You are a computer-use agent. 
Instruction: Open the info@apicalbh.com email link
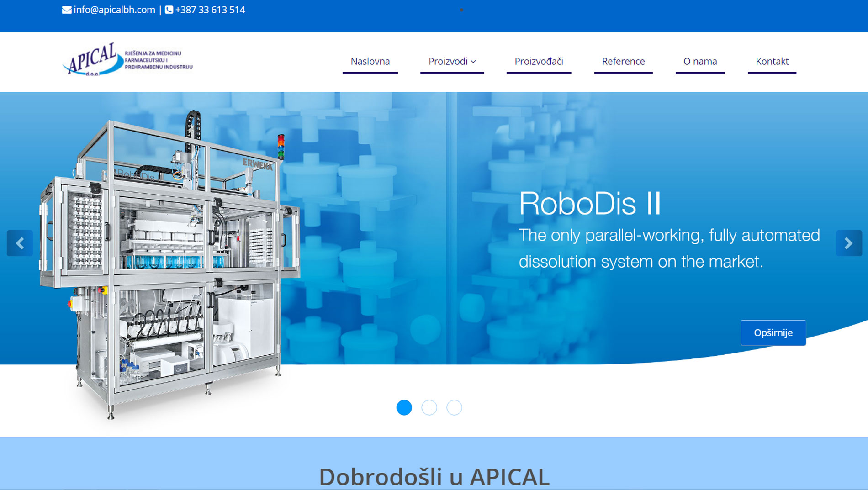pos(114,10)
